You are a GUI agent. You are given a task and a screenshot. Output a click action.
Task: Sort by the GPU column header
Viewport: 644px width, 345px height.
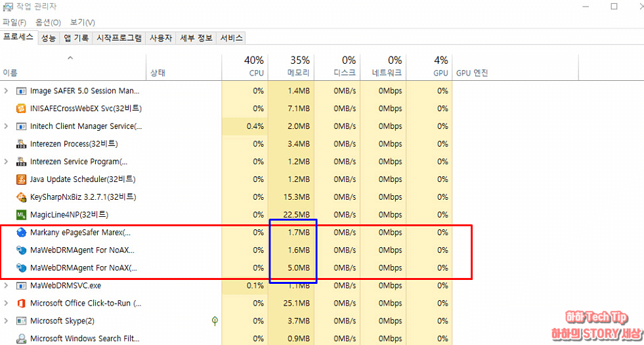pos(429,67)
